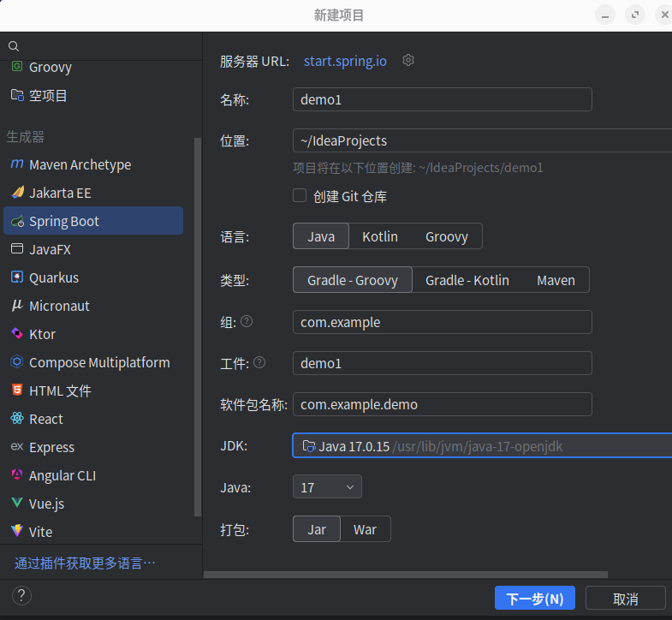Click the 软件包名称 field com.example.demo

point(443,404)
